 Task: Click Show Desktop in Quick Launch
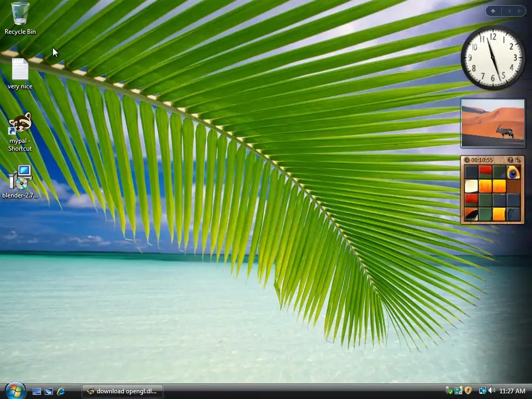[37, 391]
